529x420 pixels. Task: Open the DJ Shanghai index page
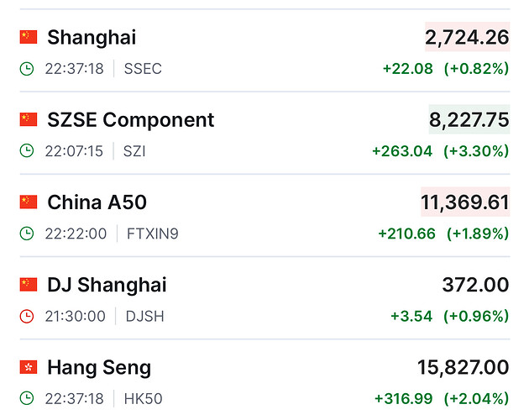tap(107, 285)
